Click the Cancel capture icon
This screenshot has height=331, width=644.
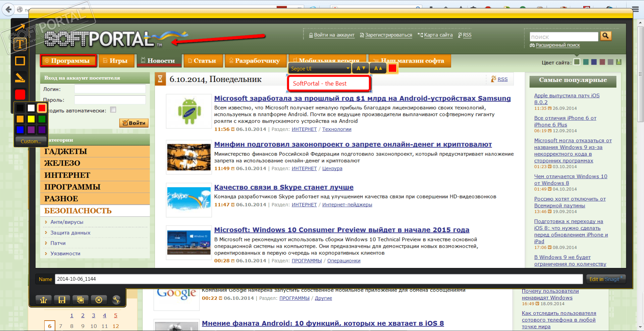pyautogui.click(x=99, y=300)
